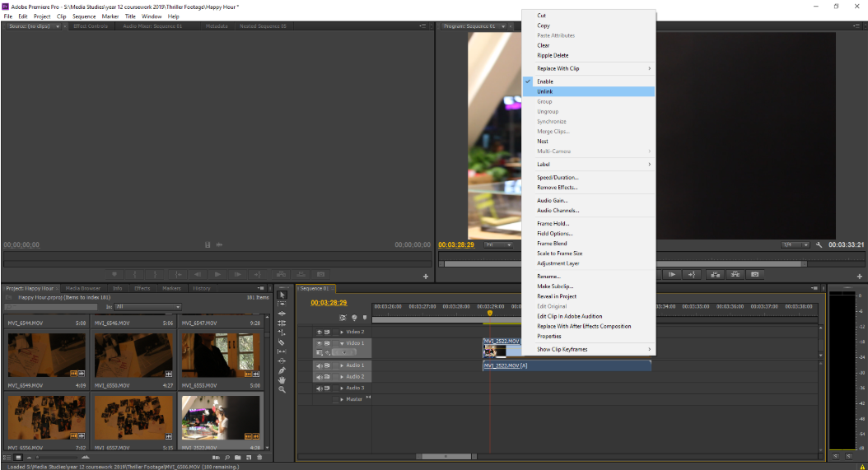Screen dimensions: 868x470
Task: Select the Razor tool
Action: pyautogui.click(x=282, y=342)
